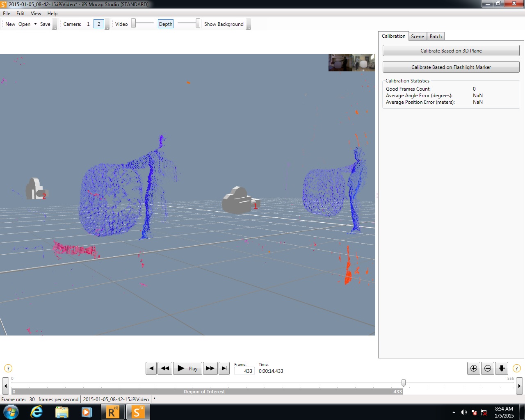Open toolbar options after Show Background

coord(249,25)
